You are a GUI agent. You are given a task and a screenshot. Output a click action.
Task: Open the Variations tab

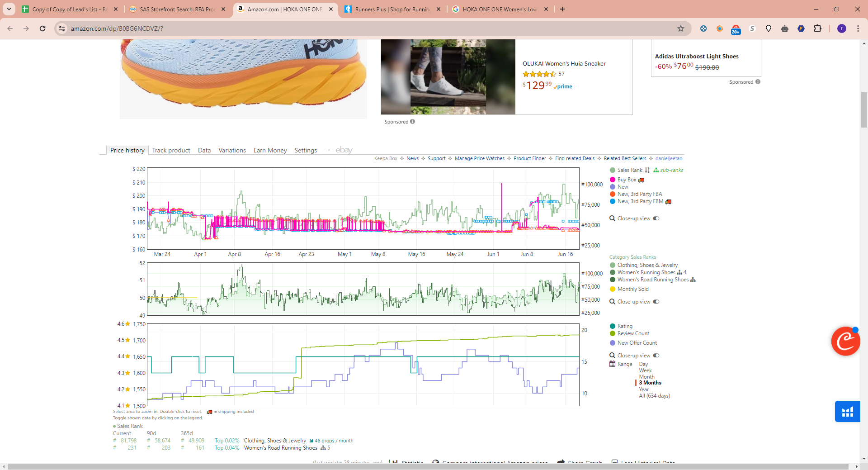click(232, 150)
